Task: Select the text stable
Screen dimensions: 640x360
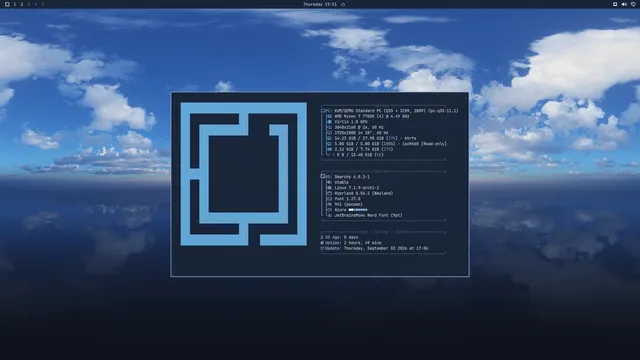Action: click(x=342, y=182)
